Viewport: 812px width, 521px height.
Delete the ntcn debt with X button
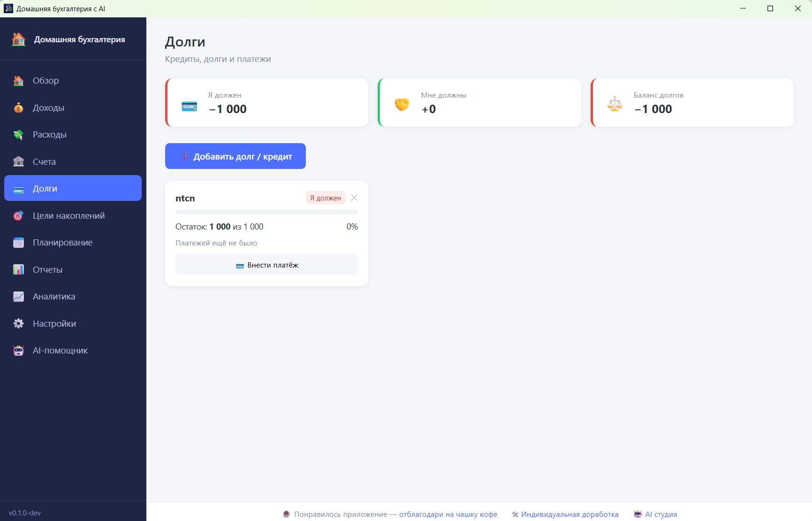[x=354, y=198]
